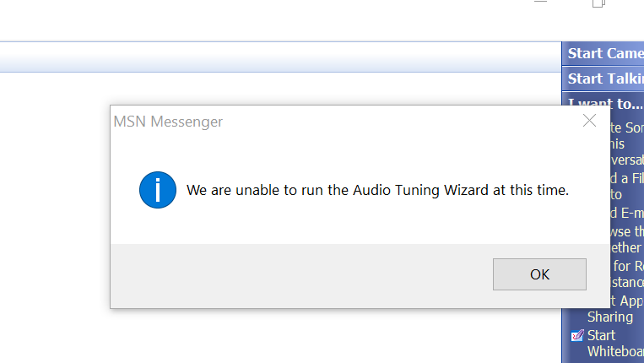Click the restore window icon at top
This screenshot has width=644, height=363.
coord(598,3)
